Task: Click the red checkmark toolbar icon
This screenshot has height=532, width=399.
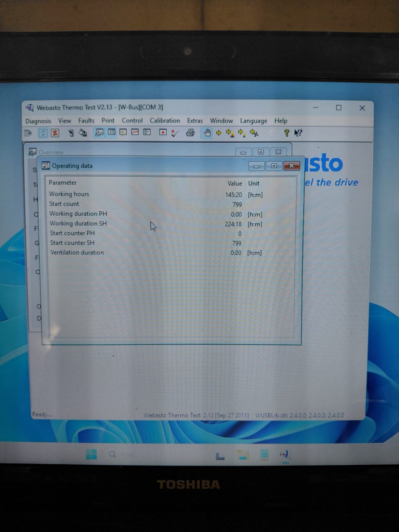Action: [x=175, y=133]
